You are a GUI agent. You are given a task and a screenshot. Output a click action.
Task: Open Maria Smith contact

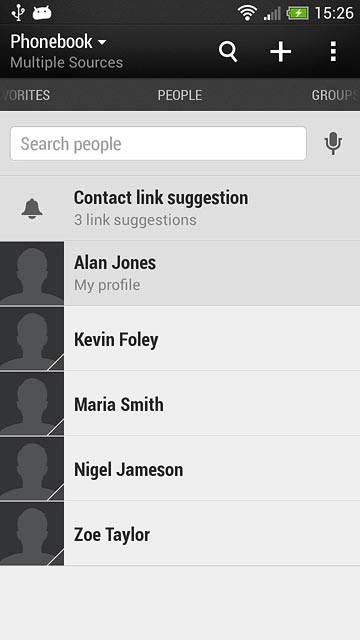(180, 404)
